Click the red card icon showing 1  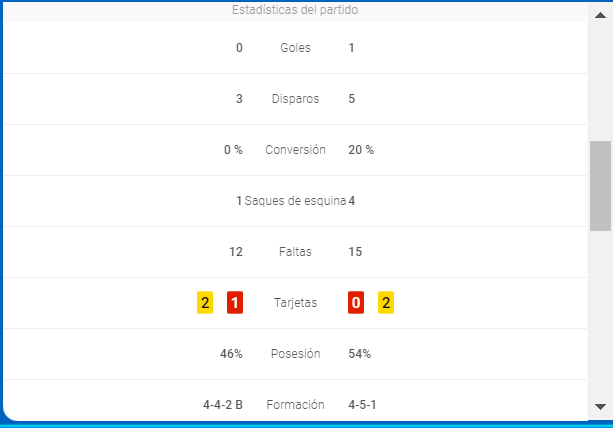coord(235,303)
